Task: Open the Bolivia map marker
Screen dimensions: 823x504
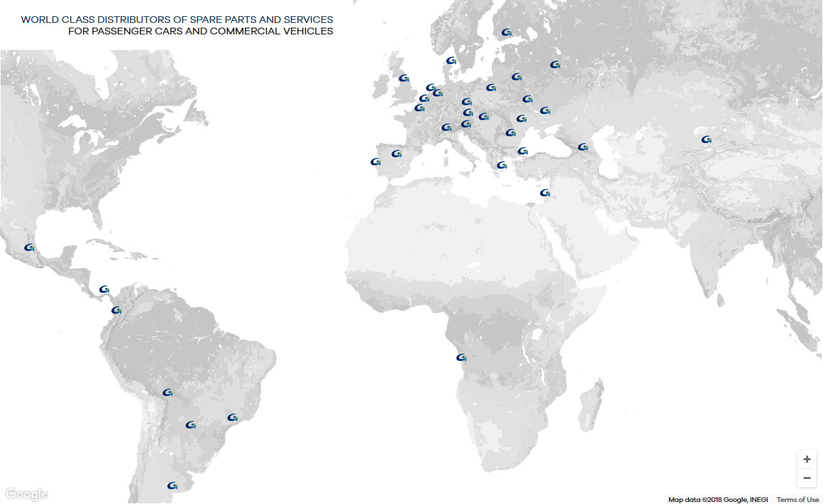Action: (x=167, y=393)
